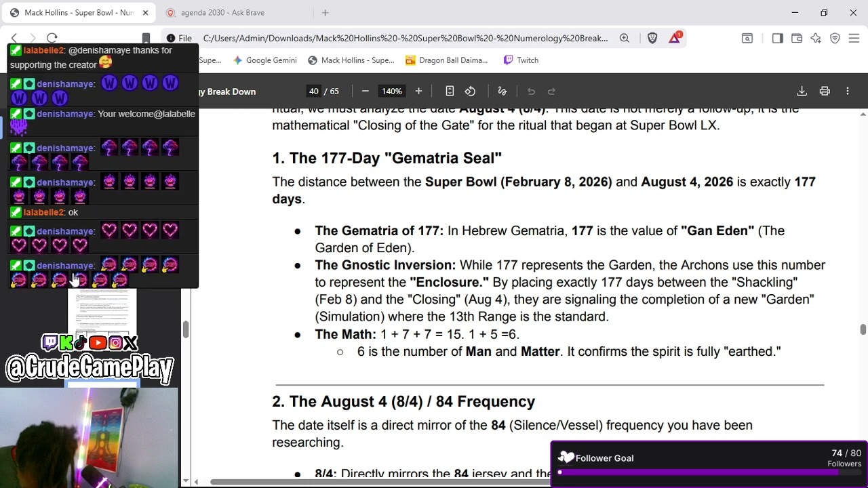Screen dimensions: 868x488
Task: Toggle the browser sidebar panel
Action: click(x=777, y=38)
